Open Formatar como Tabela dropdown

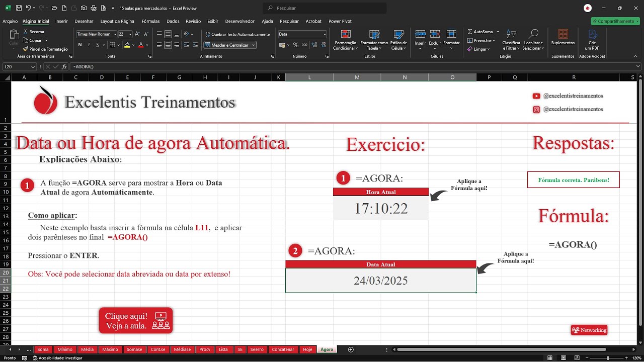pos(374,40)
